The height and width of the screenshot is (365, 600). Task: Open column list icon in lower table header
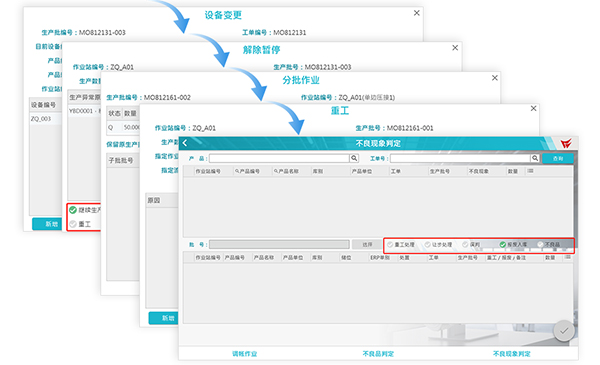pyautogui.click(x=568, y=257)
